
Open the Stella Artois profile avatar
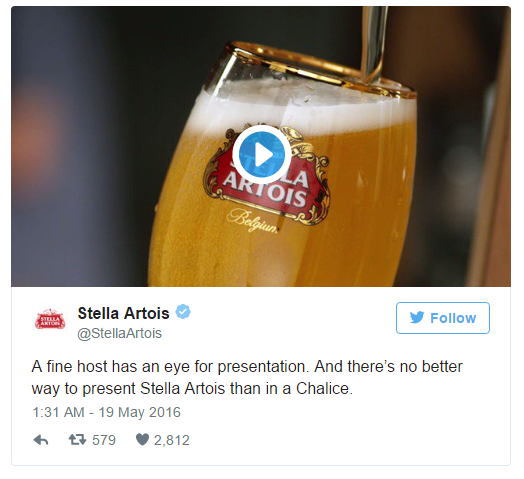point(50,319)
